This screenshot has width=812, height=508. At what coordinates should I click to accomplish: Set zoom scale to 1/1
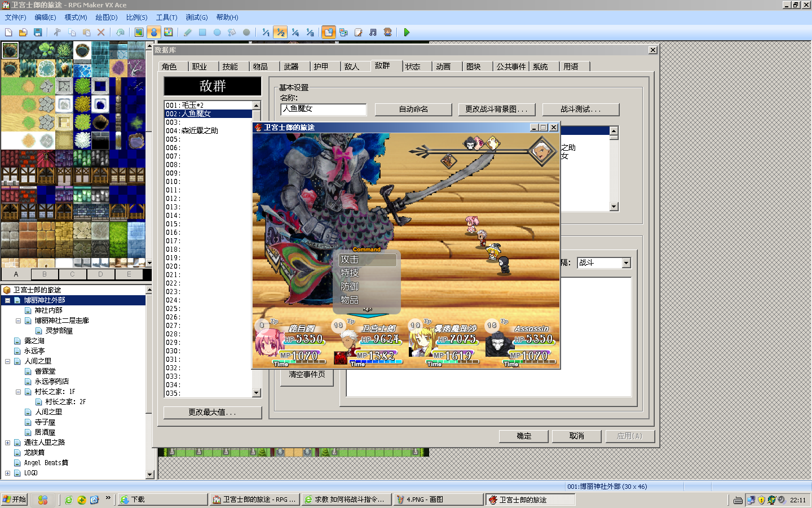tap(266, 33)
